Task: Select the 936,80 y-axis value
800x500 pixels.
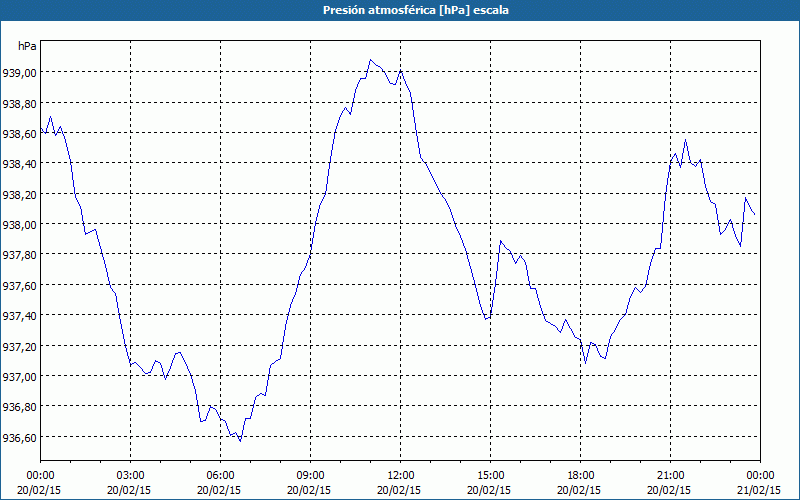Action: [x=19, y=407]
